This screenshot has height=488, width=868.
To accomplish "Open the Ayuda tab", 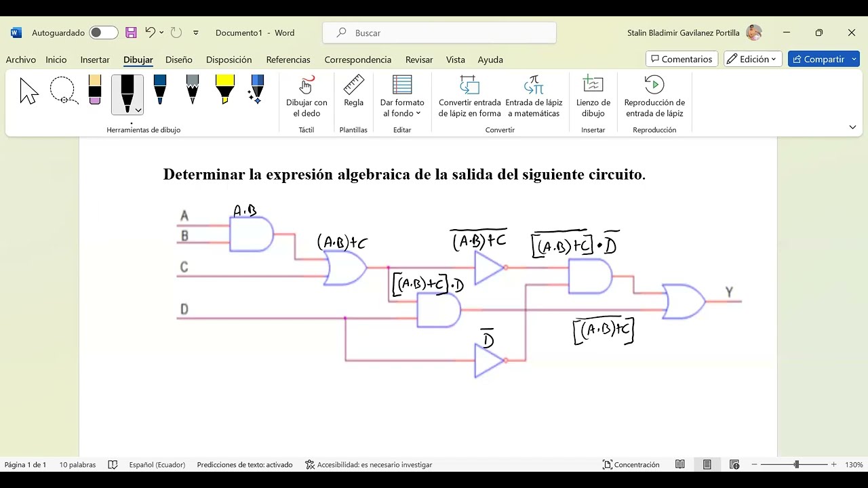I will 490,60.
